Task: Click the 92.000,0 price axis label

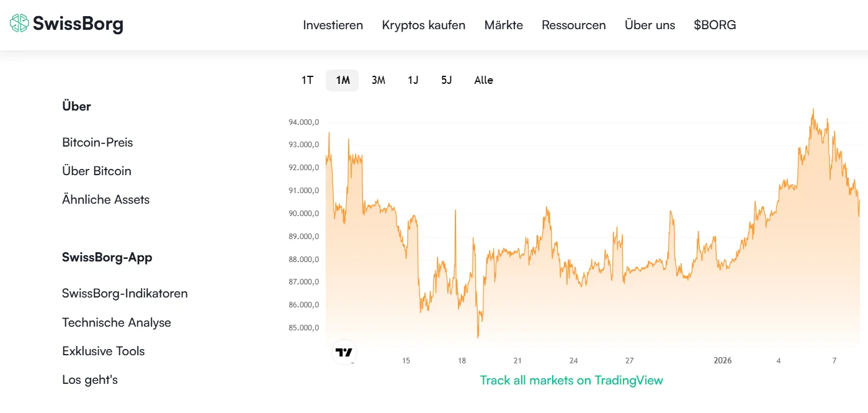Action: (x=304, y=168)
